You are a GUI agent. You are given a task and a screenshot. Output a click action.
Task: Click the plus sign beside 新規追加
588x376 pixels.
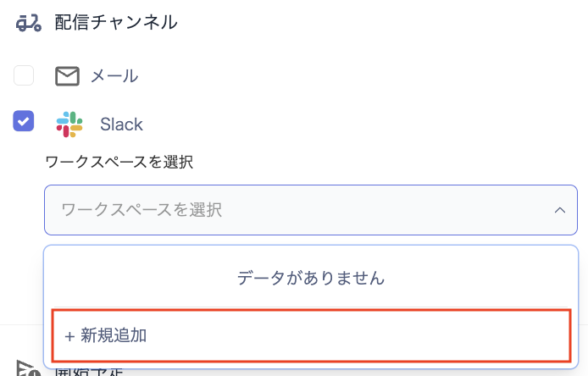point(69,335)
